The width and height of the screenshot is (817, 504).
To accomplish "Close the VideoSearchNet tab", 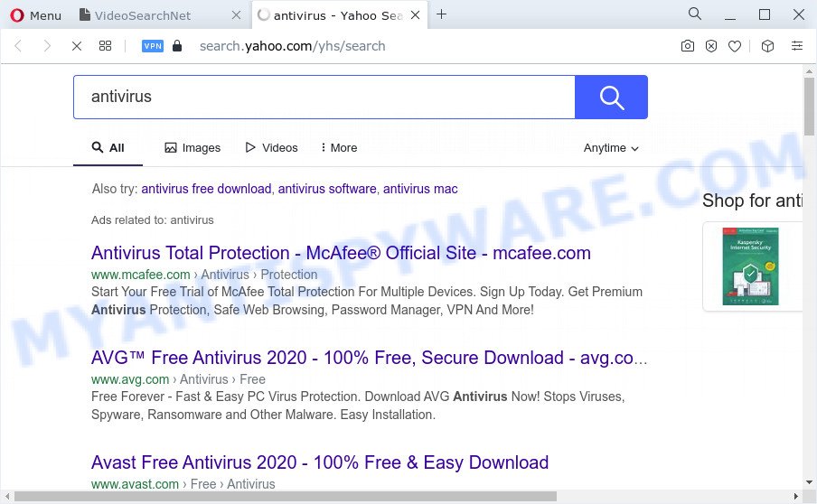I will (237, 15).
